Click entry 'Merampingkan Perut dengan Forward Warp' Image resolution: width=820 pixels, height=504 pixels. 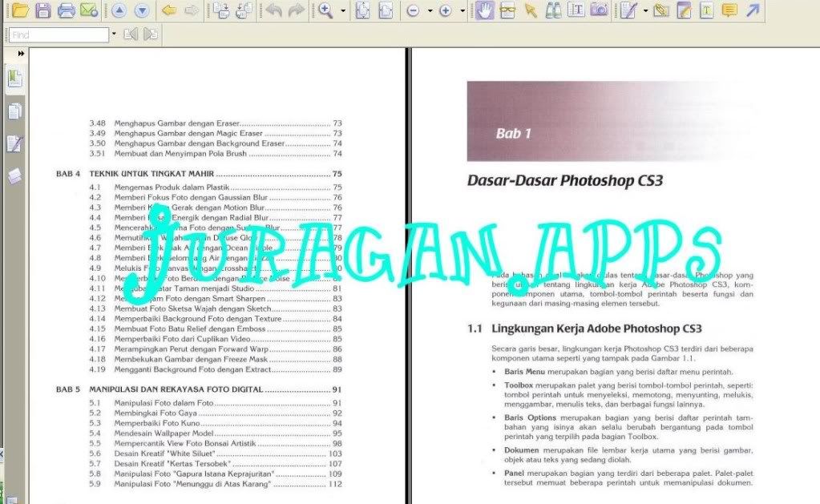(192, 349)
